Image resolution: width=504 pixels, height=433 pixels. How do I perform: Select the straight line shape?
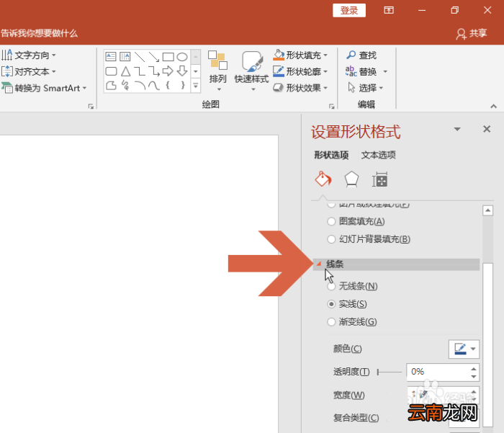click(140, 57)
